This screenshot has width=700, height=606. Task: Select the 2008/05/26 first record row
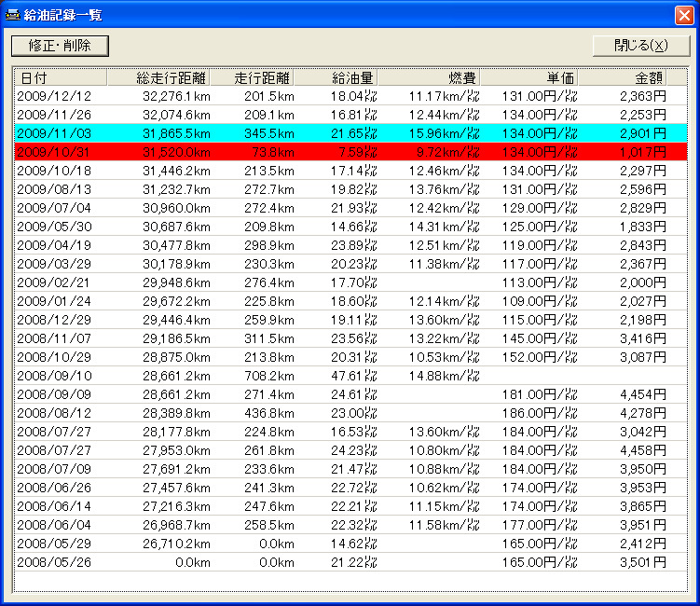click(x=350, y=562)
